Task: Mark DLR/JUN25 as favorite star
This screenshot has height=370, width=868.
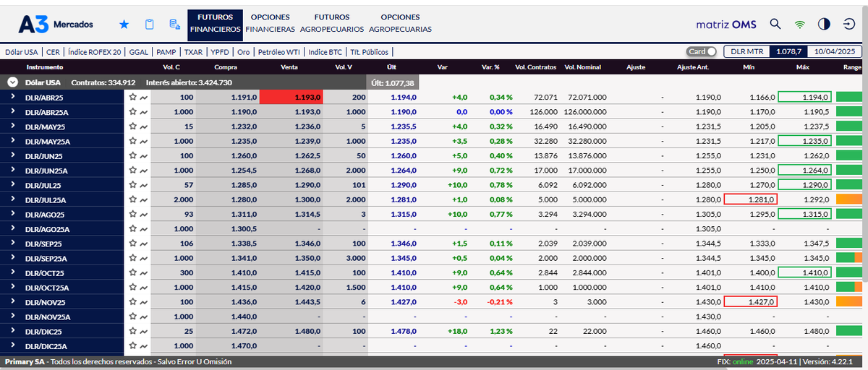Action: (x=132, y=155)
